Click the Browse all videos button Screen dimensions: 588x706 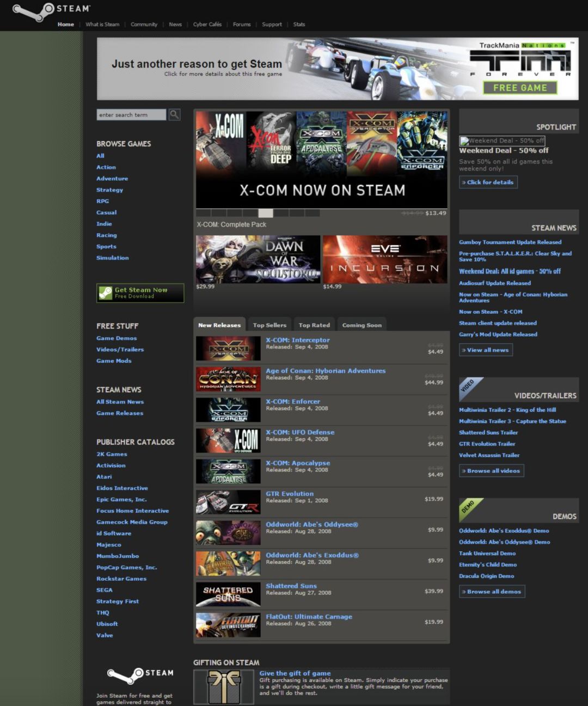(x=492, y=471)
